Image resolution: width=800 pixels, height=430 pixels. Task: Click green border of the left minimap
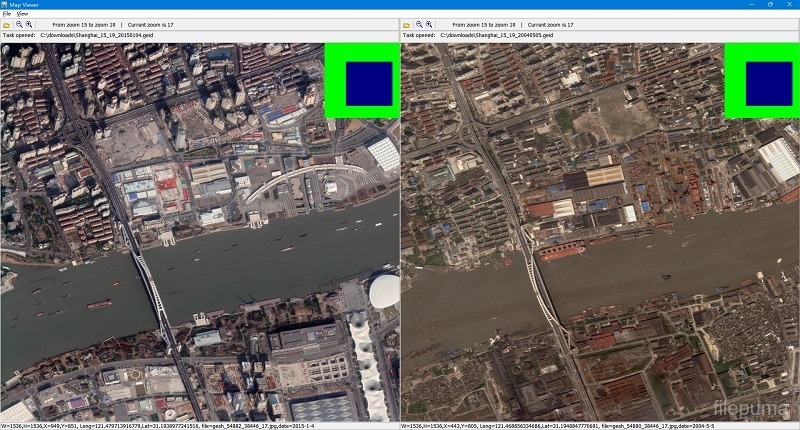(x=332, y=80)
